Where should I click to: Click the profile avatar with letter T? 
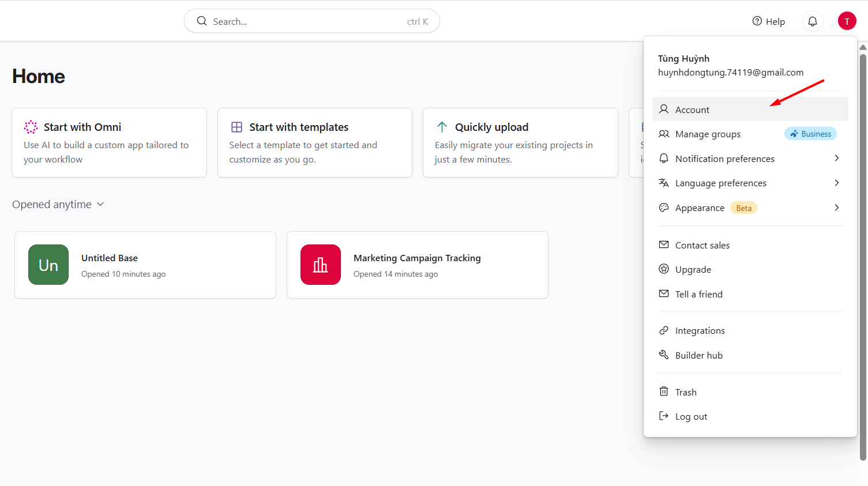847,21
